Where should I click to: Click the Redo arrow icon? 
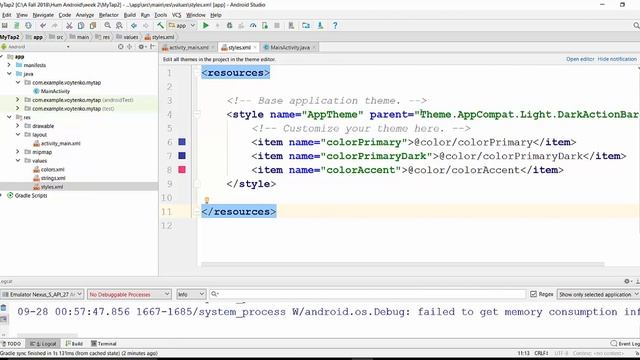point(54,26)
